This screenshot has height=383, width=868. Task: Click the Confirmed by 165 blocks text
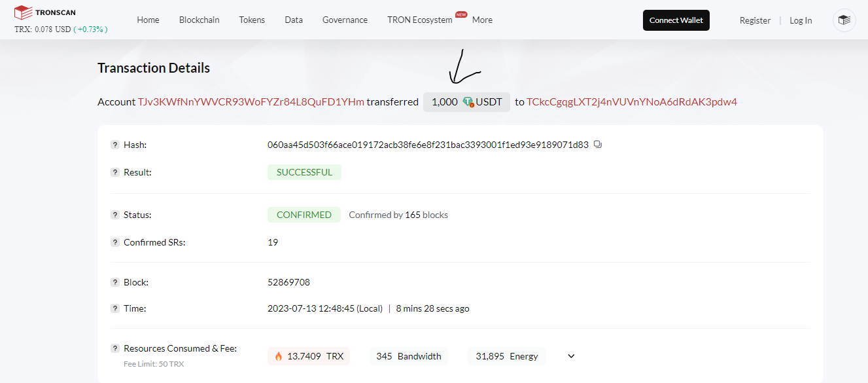[x=398, y=215]
